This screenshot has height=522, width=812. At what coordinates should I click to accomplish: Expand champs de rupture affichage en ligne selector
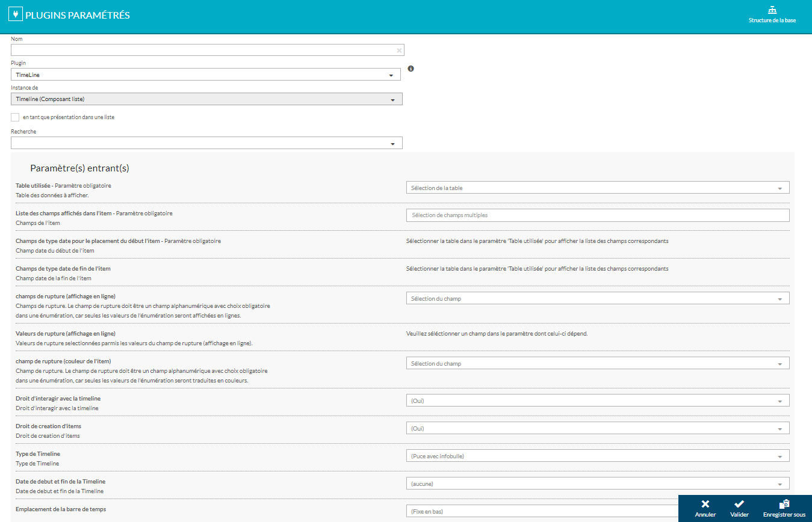pyautogui.click(x=597, y=299)
